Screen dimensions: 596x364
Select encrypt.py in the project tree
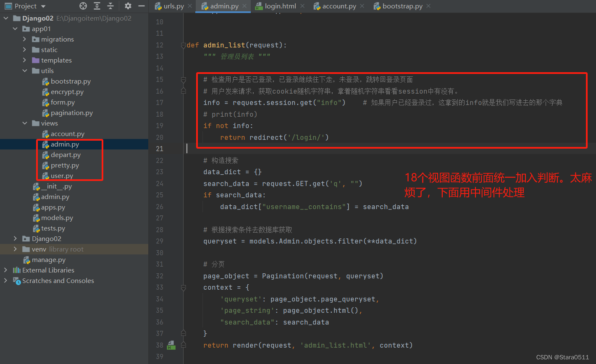click(x=67, y=92)
